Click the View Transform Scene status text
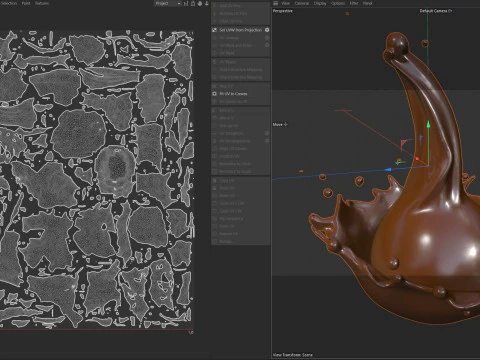480x360 pixels. pos(293,355)
